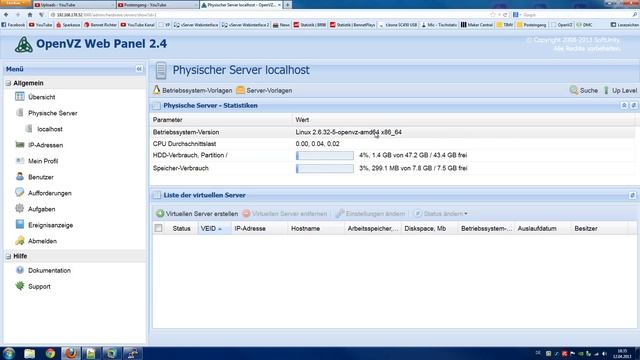Click the Ereignisanzeige icon
Viewport: 640px width, 360px height.
20,224
